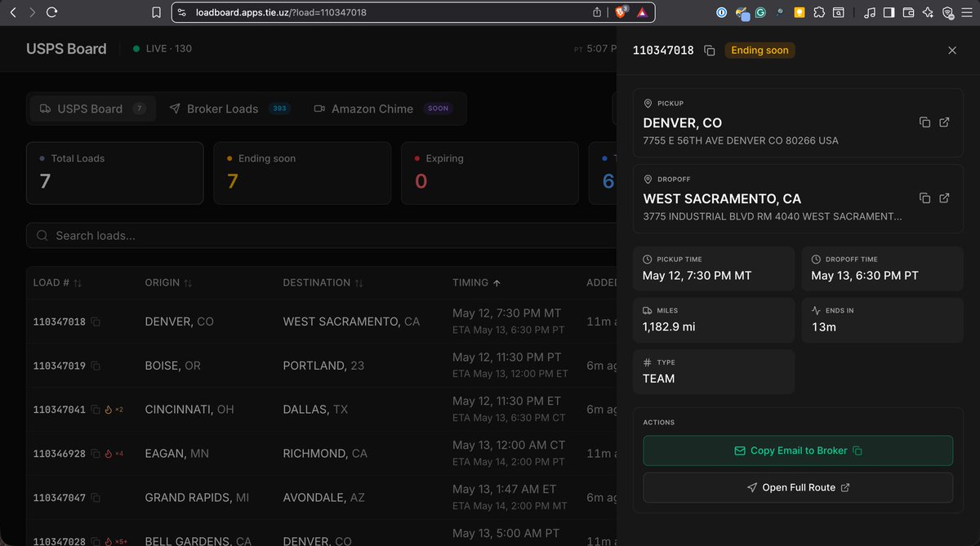Open media control music note icon
This screenshot has height=546, width=980.
point(870,12)
